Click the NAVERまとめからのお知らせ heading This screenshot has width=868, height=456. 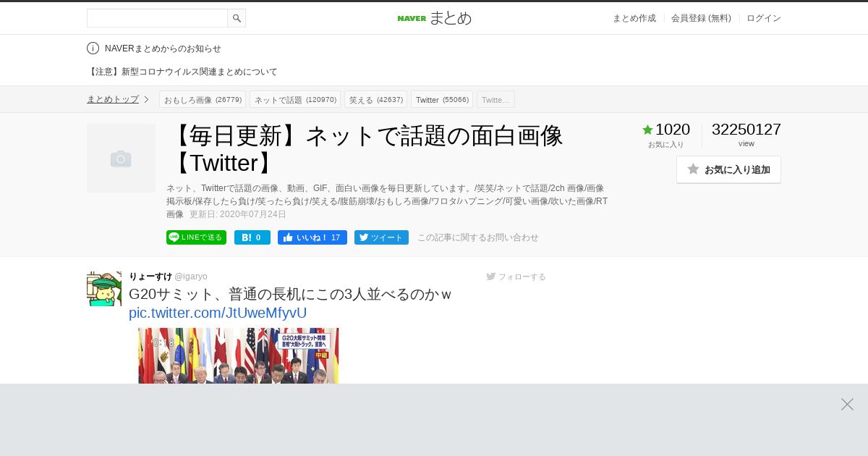163,48
